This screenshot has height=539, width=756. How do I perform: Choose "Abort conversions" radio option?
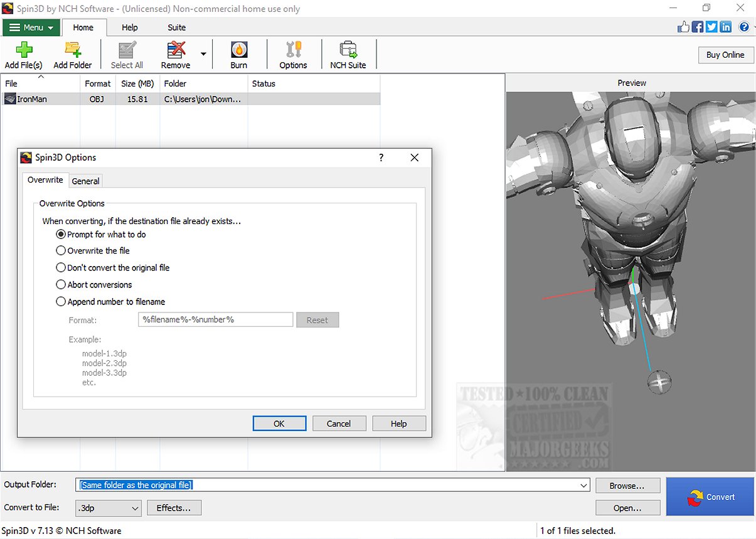point(61,284)
